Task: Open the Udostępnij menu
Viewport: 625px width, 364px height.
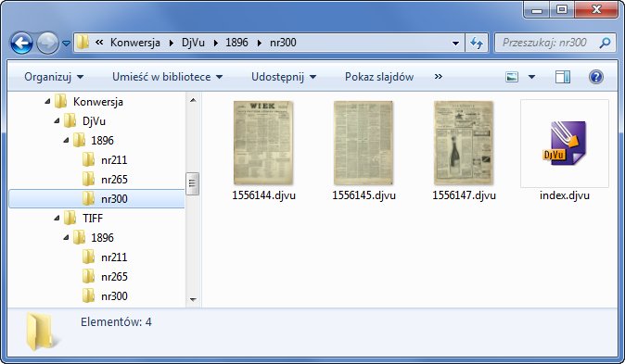Action: pyautogui.click(x=284, y=77)
